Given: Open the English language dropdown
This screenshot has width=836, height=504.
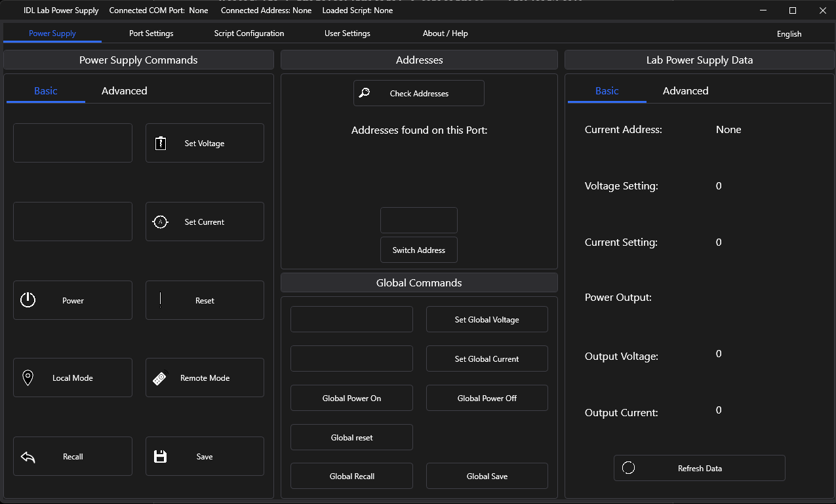Looking at the screenshot, I should pos(789,34).
